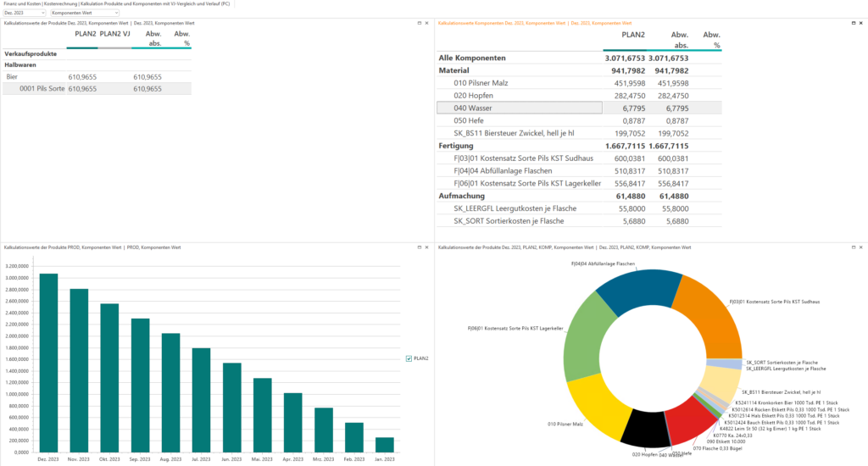Select the Fertigung group row

pos(579,146)
